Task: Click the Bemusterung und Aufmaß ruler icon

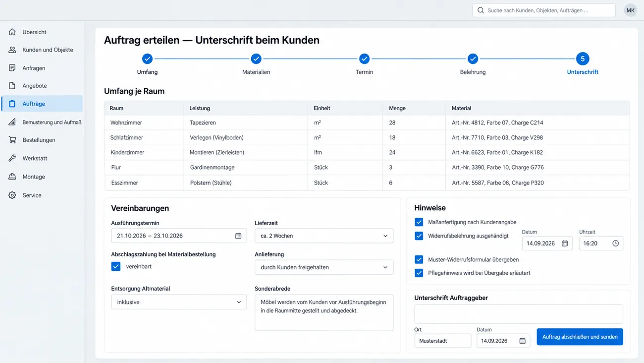Action: tap(12, 122)
